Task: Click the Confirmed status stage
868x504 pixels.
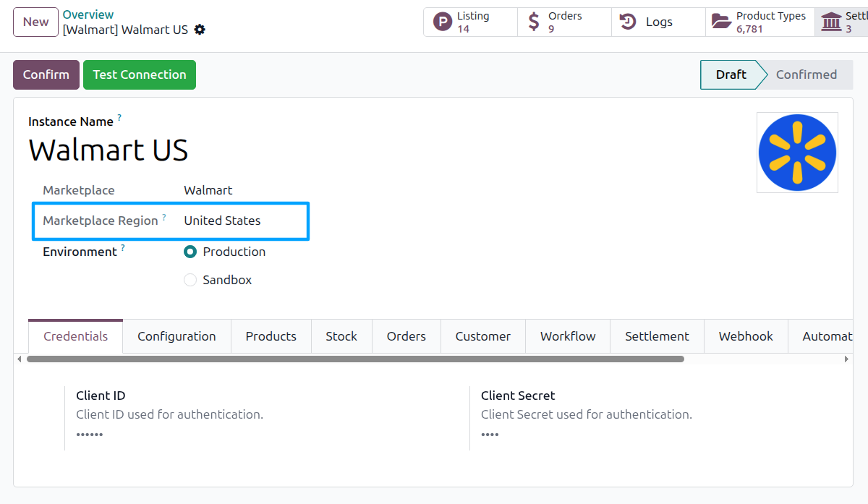Action: (x=806, y=74)
